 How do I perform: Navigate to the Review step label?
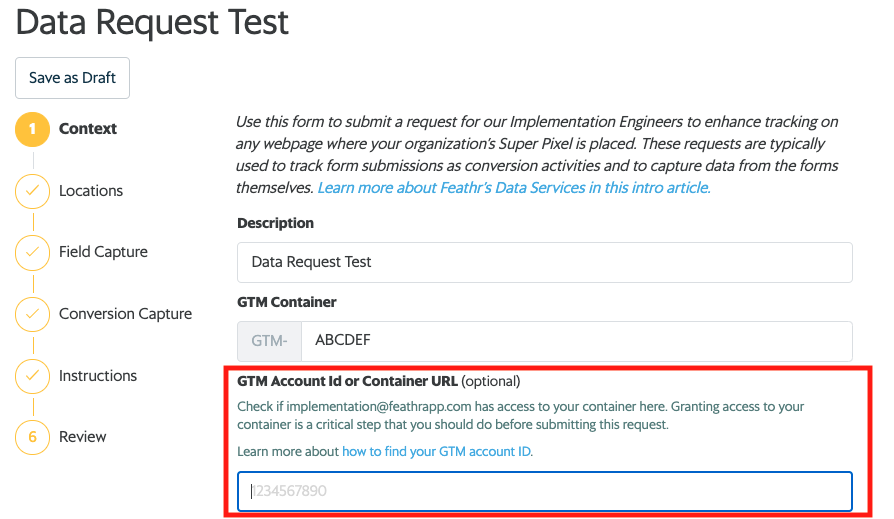tap(83, 437)
